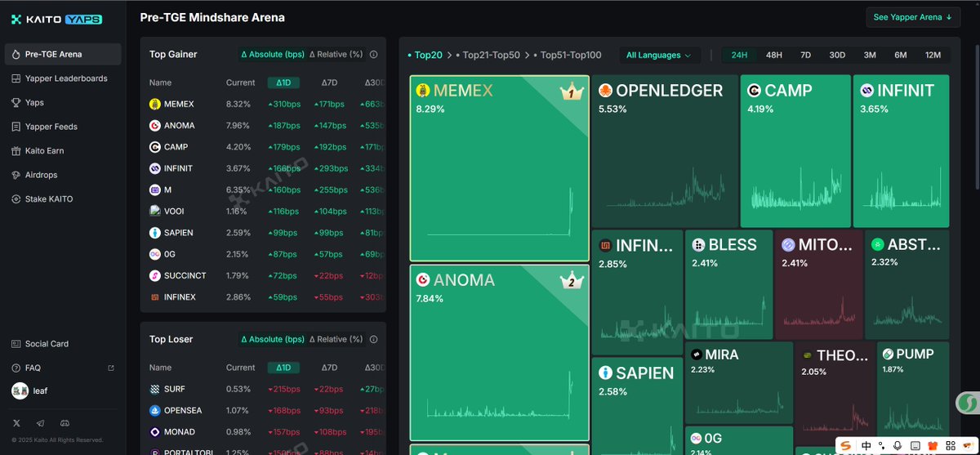Sort Top Gainer by Δ1D column
Screen dimensions: 980x455
coord(283,83)
